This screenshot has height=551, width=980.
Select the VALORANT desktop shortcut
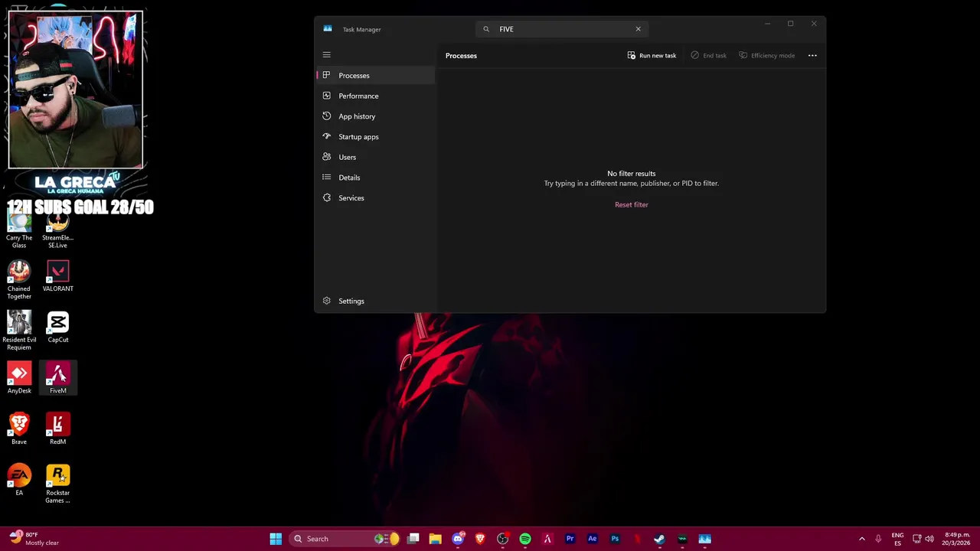point(57,276)
